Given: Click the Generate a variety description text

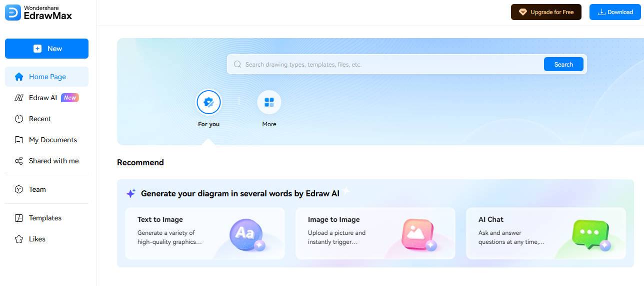Looking at the screenshot, I should 169,237.
